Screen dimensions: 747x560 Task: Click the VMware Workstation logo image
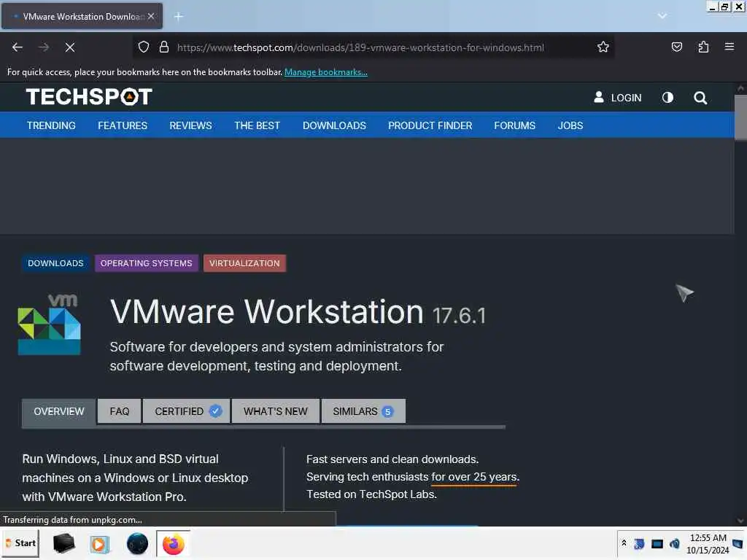coord(49,324)
